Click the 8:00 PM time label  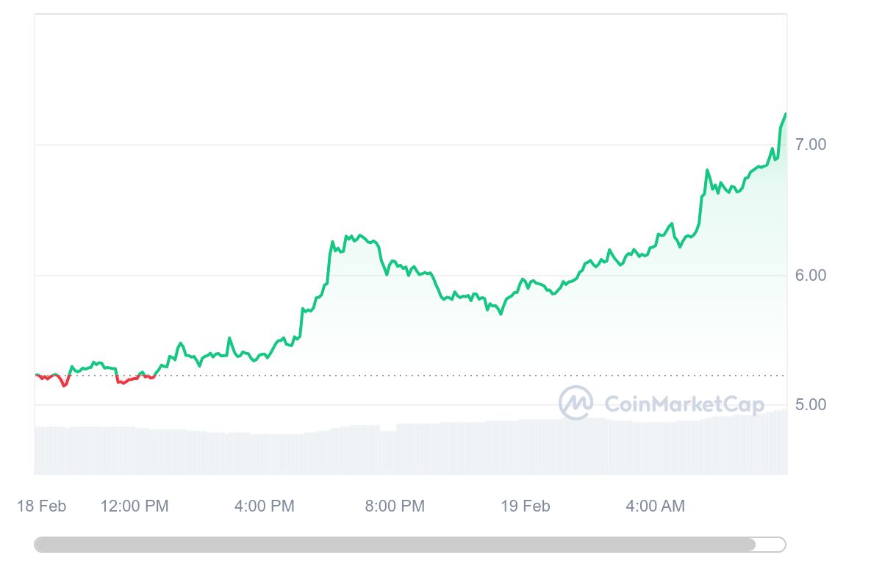click(394, 506)
